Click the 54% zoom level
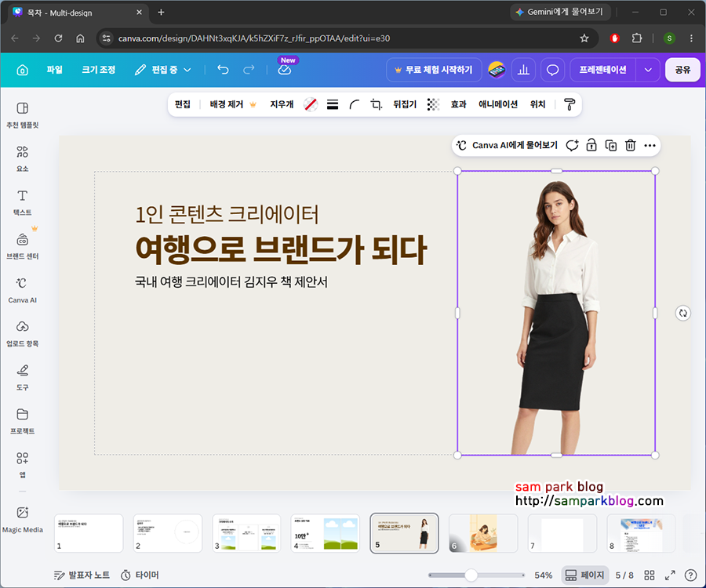The height and width of the screenshot is (588, 706). coord(543,575)
